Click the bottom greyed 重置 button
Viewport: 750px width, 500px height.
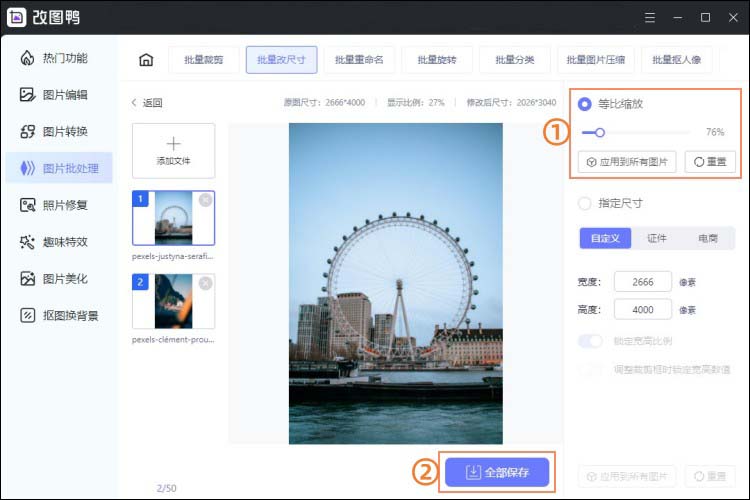tap(710, 476)
